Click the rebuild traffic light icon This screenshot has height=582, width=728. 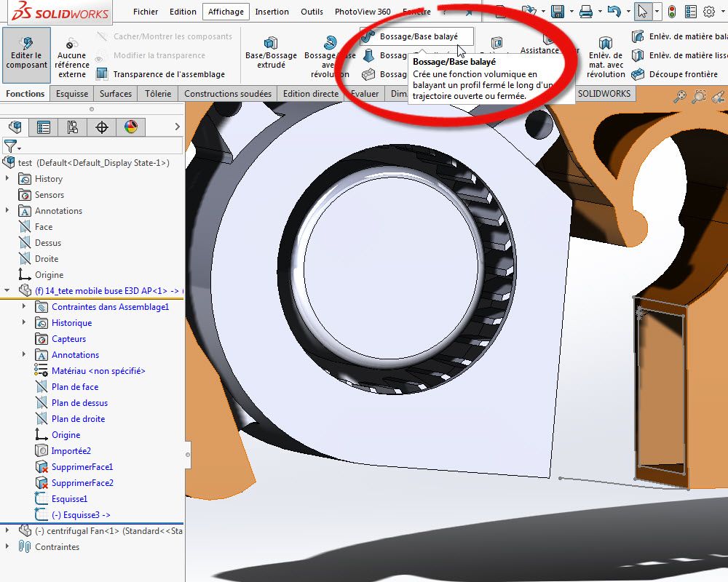pos(671,12)
